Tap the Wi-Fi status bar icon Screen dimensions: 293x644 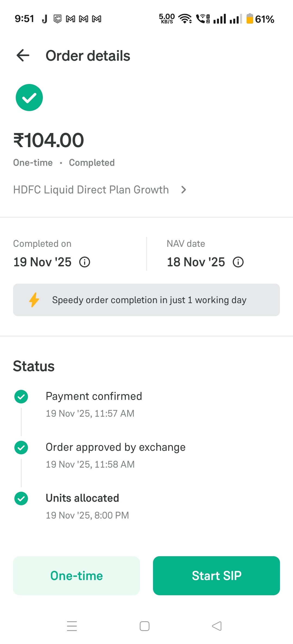185,19
